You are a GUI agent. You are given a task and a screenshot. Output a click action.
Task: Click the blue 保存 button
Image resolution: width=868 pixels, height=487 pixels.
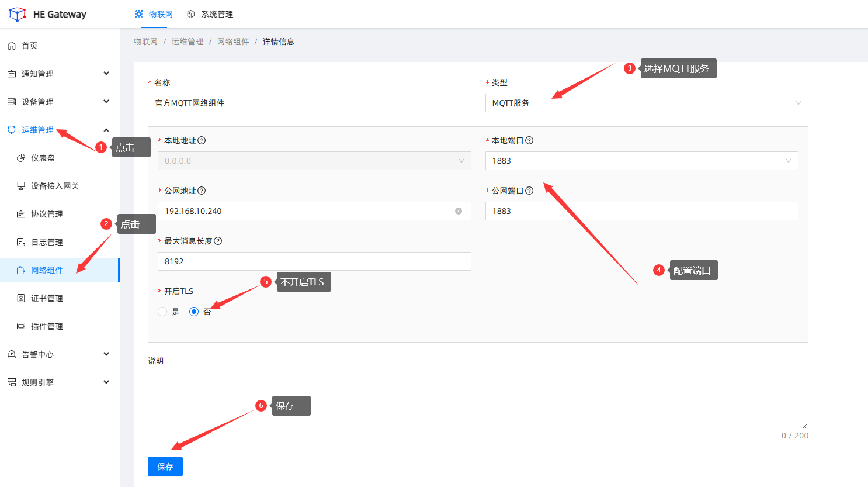(x=165, y=467)
